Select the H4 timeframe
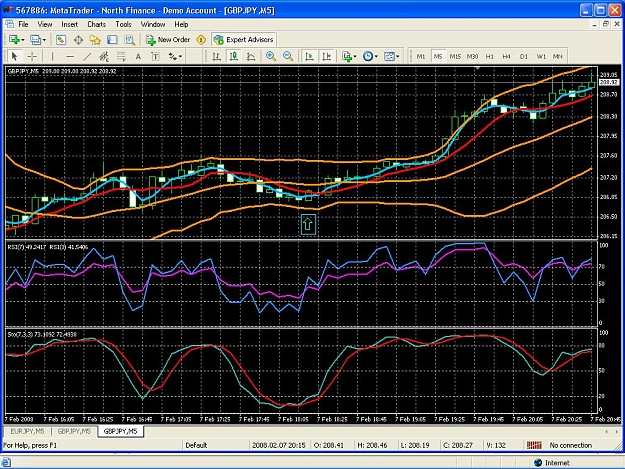The width and height of the screenshot is (625, 469). [x=507, y=57]
